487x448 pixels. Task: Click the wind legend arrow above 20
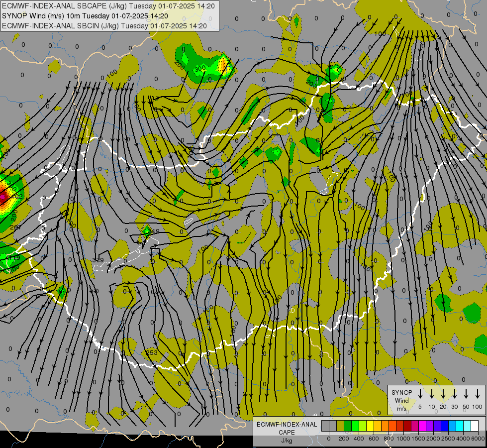tap(443, 393)
